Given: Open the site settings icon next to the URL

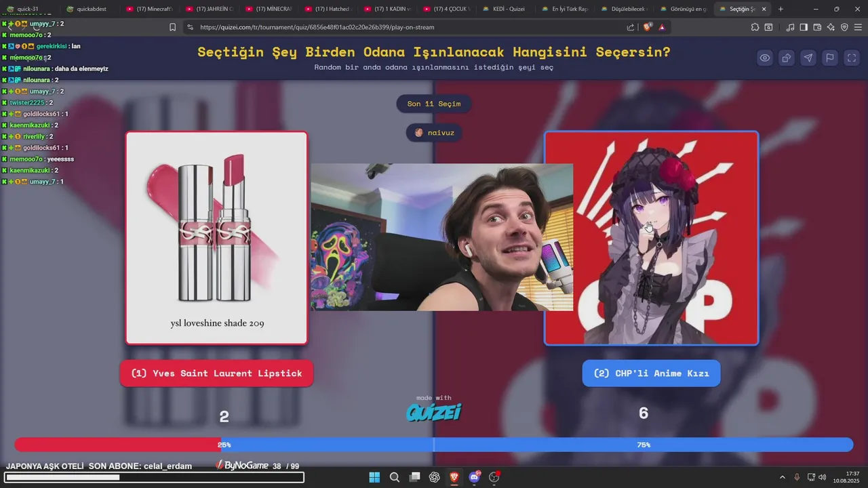Looking at the screenshot, I should 190,27.
